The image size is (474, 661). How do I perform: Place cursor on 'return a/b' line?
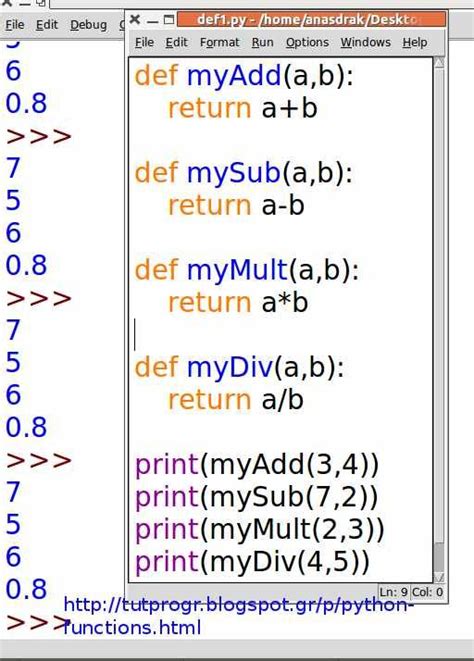[235, 400]
